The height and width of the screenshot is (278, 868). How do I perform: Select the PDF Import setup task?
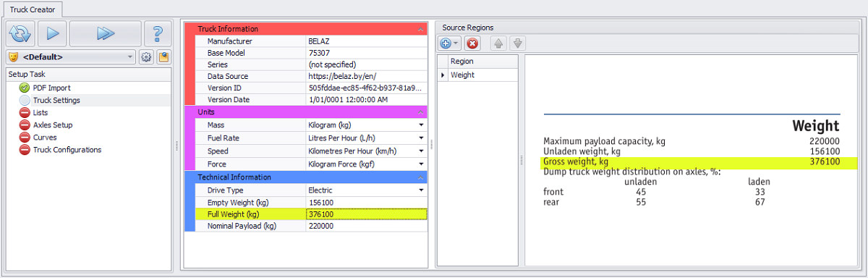(51, 88)
